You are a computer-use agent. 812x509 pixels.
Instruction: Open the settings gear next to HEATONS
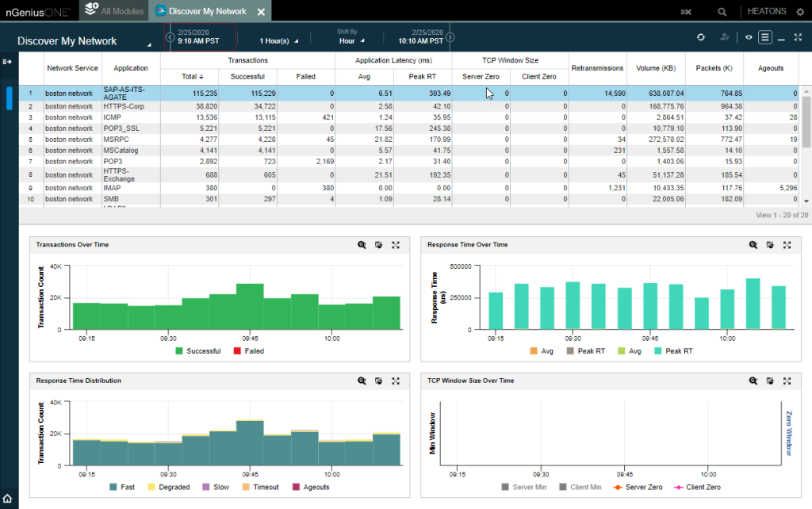point(800,12)
